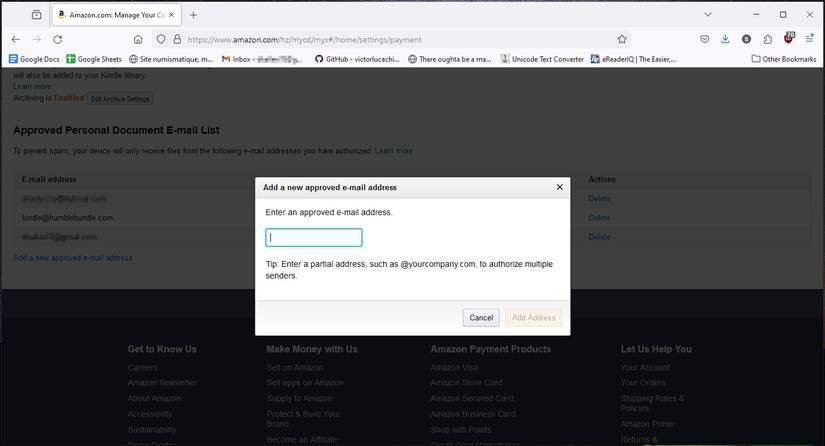Screen dimensions: 825x446
Task: Open Supply to Amazon link
Action: tap(299, 399)
